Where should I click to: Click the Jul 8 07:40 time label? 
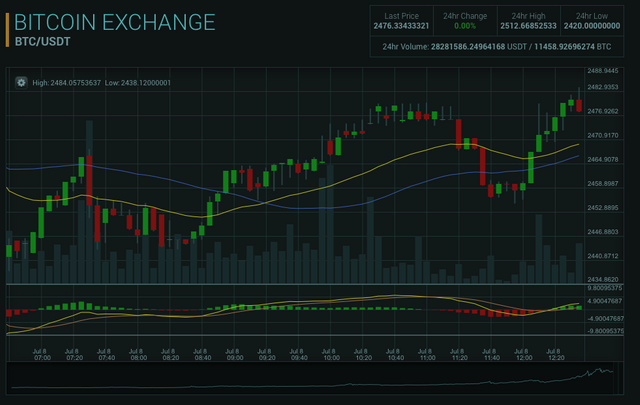click(x=106, y=354)
